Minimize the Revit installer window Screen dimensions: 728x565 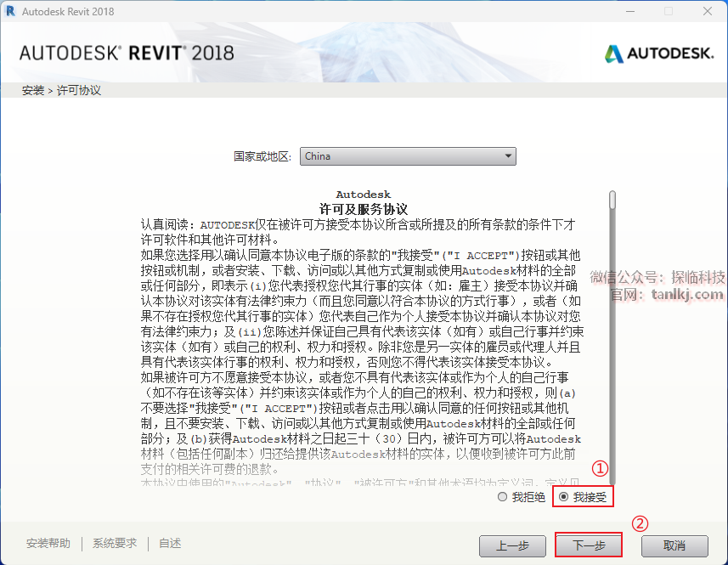pos(630,11)
